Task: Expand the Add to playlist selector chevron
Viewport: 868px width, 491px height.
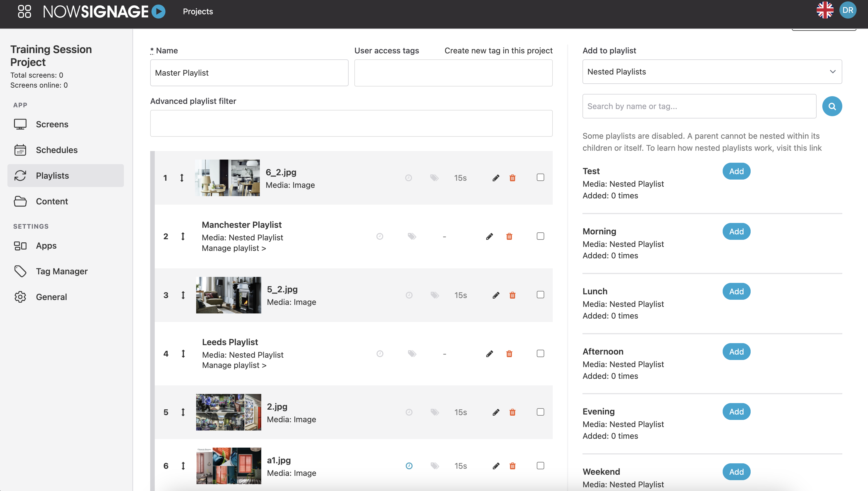Action: coord(832,71)
